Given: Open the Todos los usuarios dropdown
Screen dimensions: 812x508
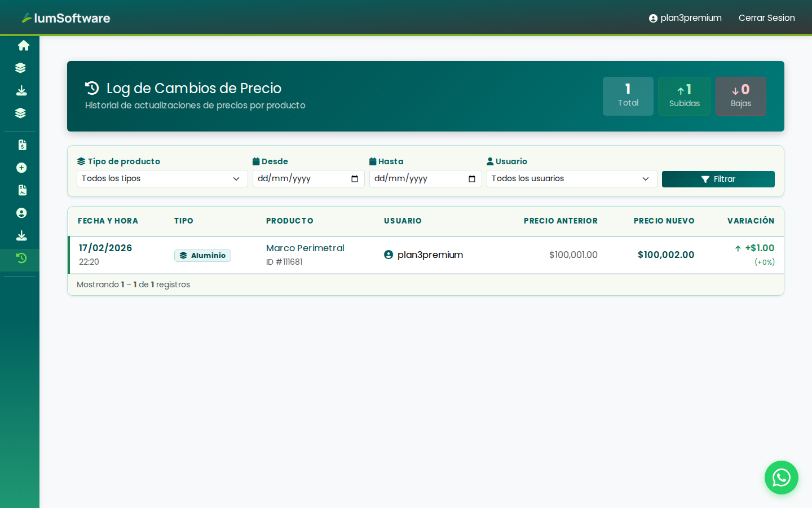Looking at the screenshot, I should [x=571, y=178].
